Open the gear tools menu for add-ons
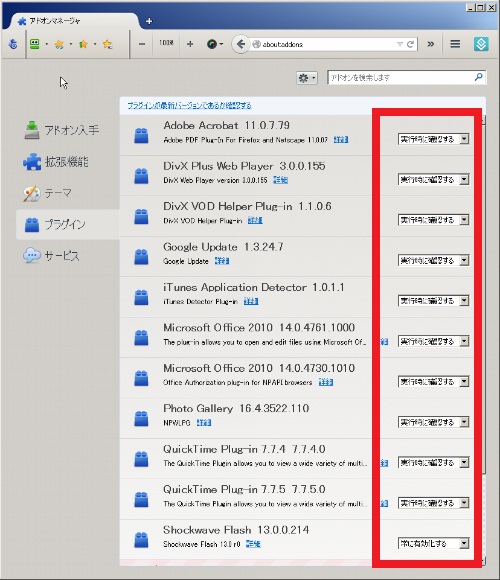 [307, 78]
